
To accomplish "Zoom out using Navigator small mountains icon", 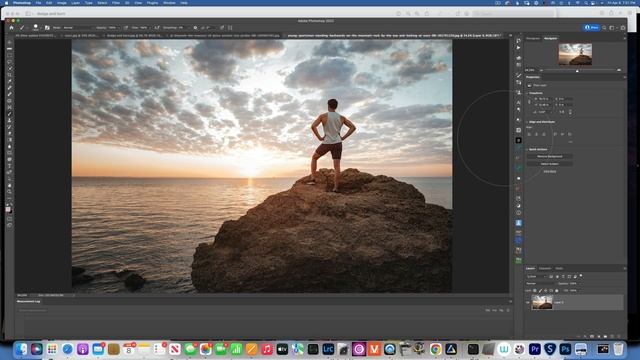I will click(x=542, y=71).
